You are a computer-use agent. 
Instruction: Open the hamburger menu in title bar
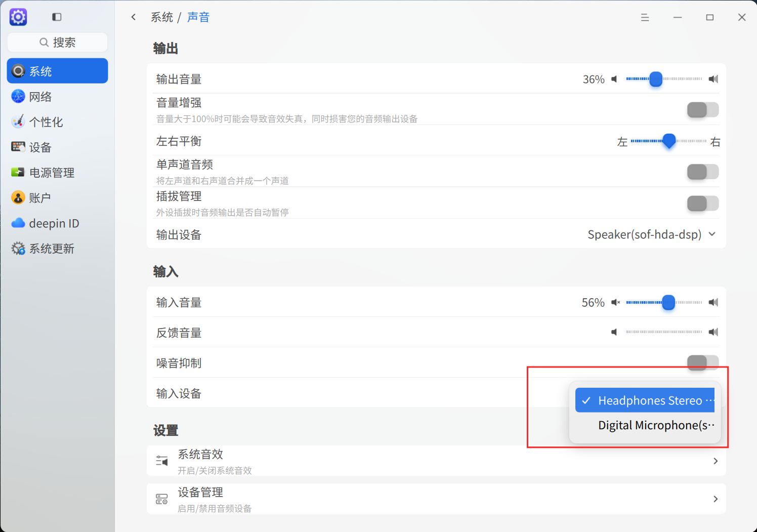point(645,17)
